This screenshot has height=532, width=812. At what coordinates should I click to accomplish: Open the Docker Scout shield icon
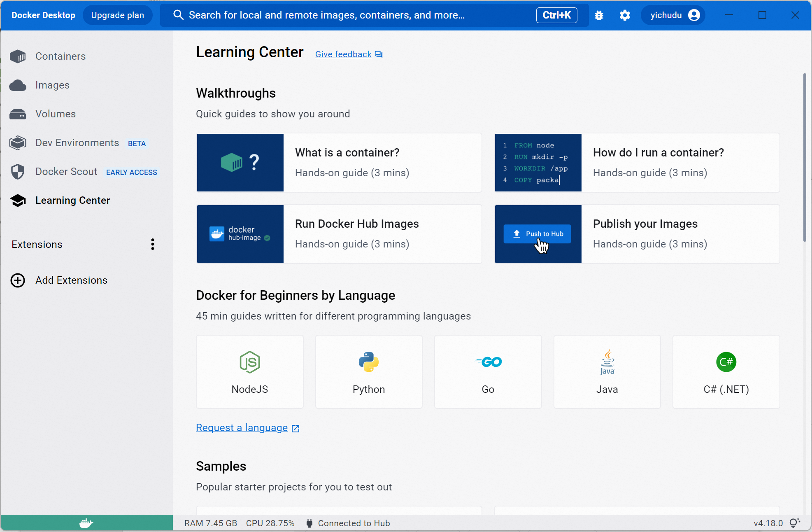click(x=18, y=172)
